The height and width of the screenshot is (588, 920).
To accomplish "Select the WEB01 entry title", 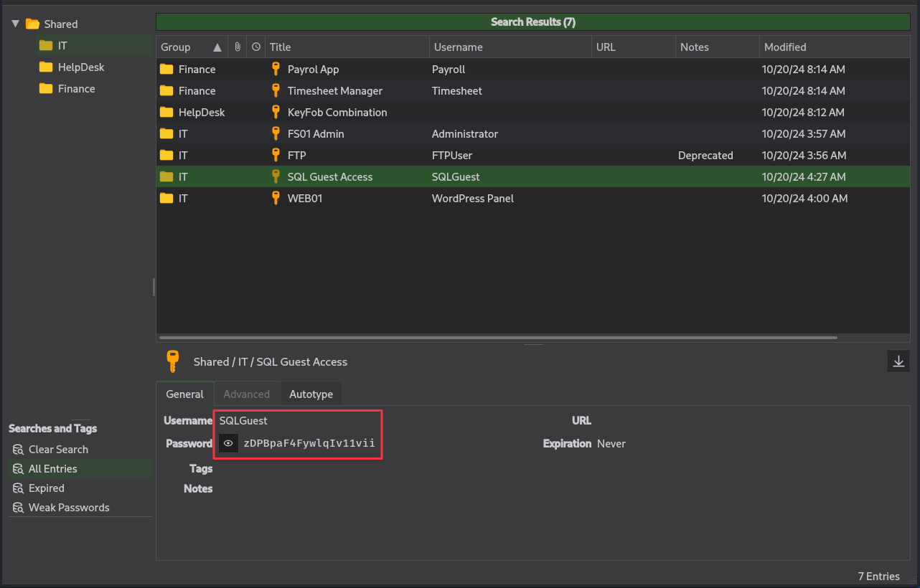I will (305, 199).
